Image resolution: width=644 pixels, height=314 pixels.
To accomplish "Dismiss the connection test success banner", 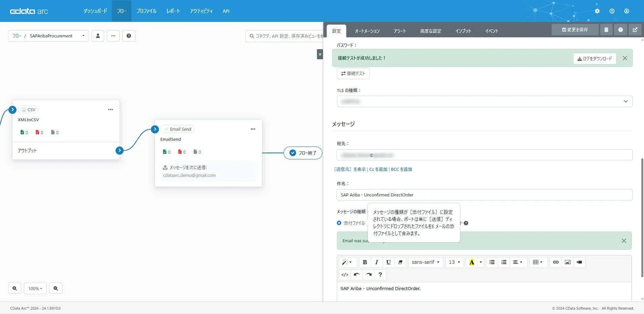I will pyautogui.click(x=625, y=58).
